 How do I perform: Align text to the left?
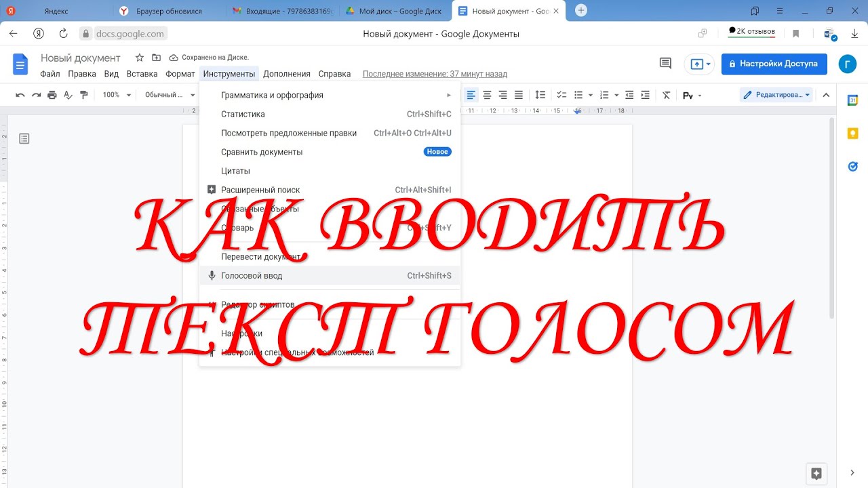(x=471, y=95)
